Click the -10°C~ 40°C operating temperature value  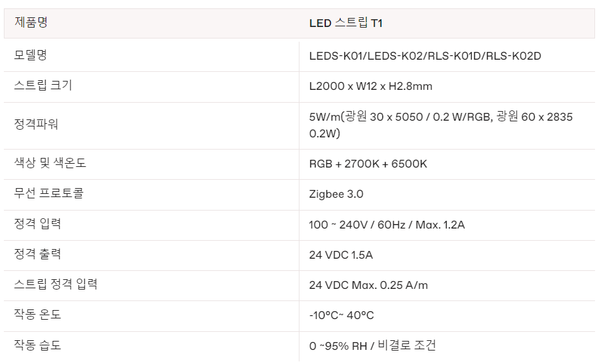click(x=341, y=315)
